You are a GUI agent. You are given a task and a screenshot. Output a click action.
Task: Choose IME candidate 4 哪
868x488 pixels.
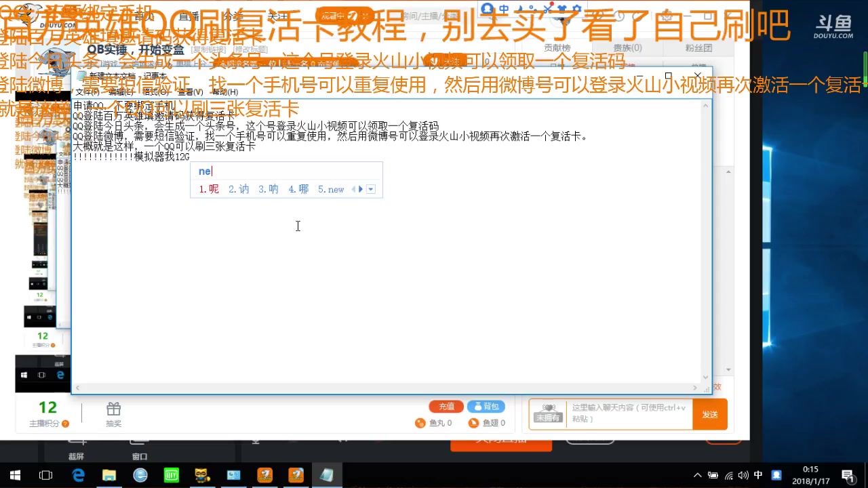click(x=298, y=189)
